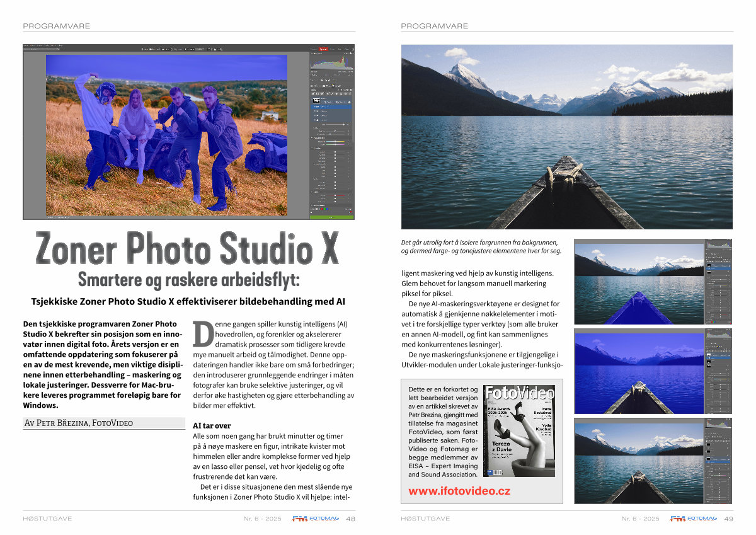Image resolution: width=756 pixels, height=535 pixels.
Task: Click the histogram graph in the Zoner panel
Action: pos(332,62)
